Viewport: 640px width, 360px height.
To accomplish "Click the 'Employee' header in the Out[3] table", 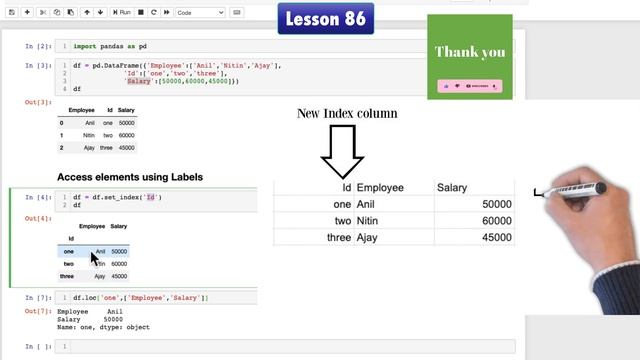I will coord(81,110).
